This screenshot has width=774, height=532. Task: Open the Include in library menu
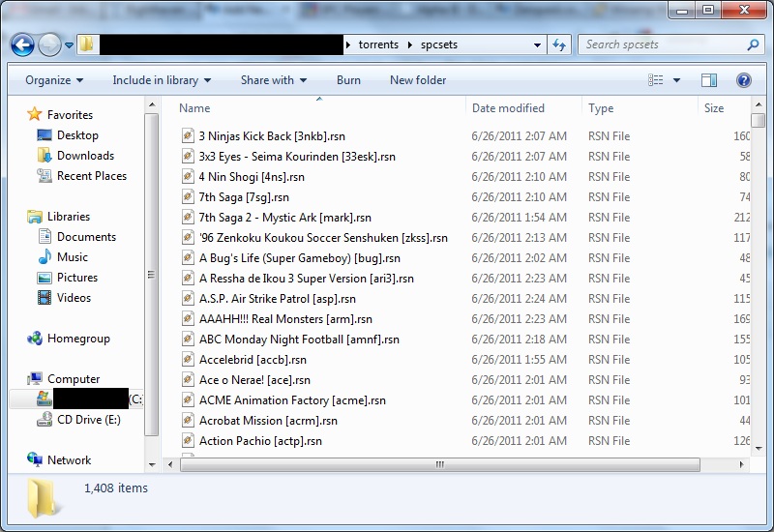(162, 80)
